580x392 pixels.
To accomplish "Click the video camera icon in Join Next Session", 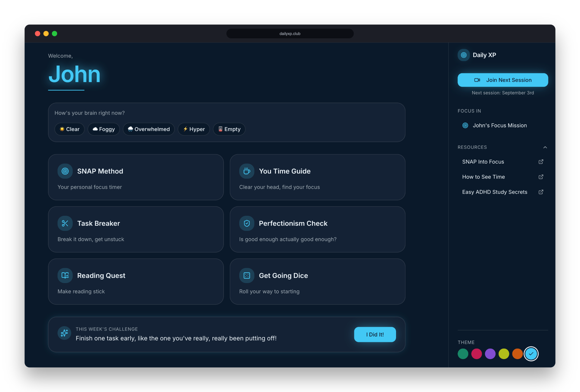I will click(477, 80).
